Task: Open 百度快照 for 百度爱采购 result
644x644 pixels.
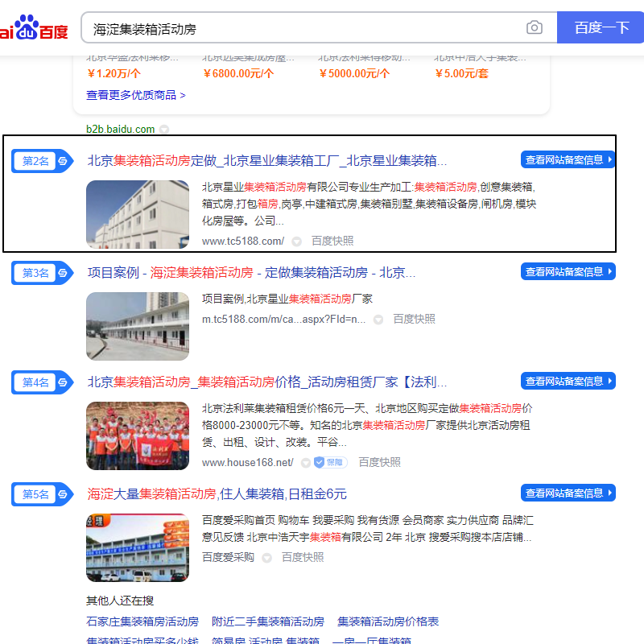Action: (x=303, y=557)
